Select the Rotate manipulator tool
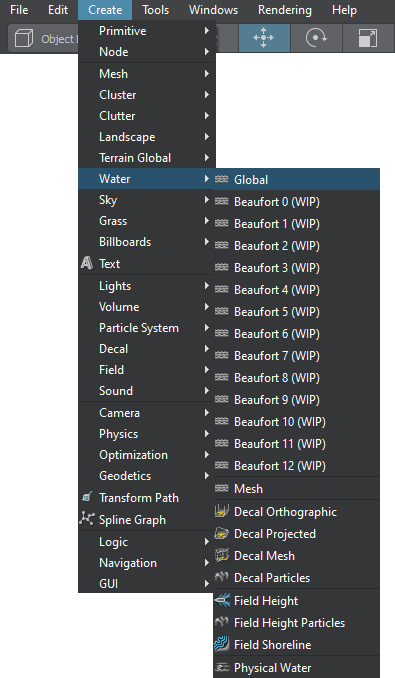395x678 pixels. coord(316,38)
